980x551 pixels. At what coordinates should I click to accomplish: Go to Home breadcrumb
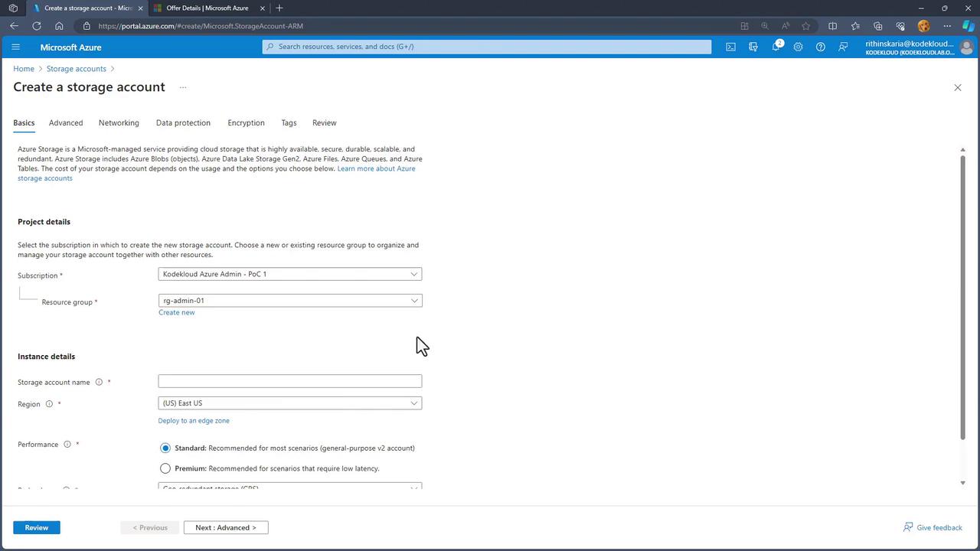[24, 69]
